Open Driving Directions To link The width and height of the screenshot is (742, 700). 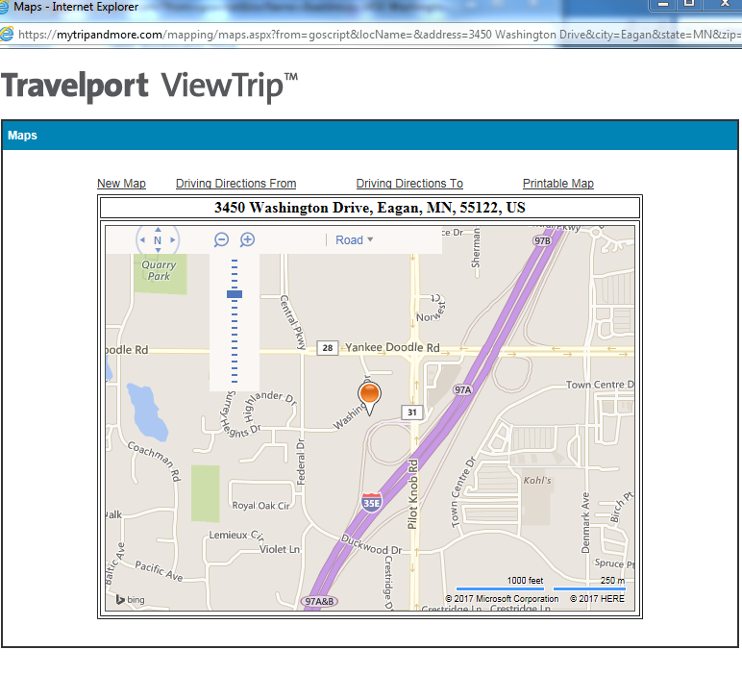(409, 183)
